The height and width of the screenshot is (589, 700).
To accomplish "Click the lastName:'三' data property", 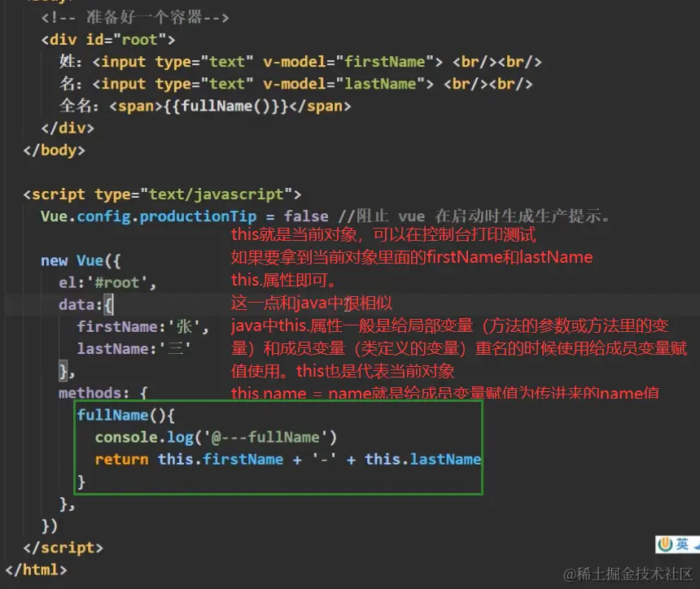I will click(134, 349).
